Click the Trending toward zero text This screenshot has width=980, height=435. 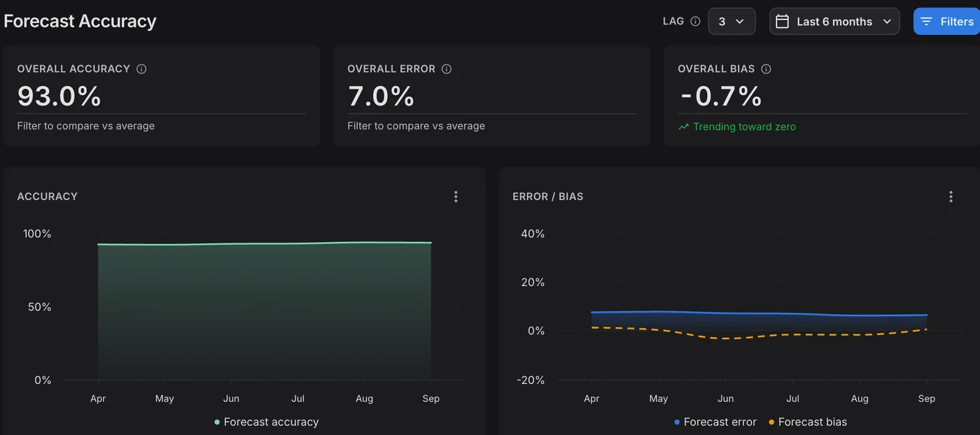744,127
